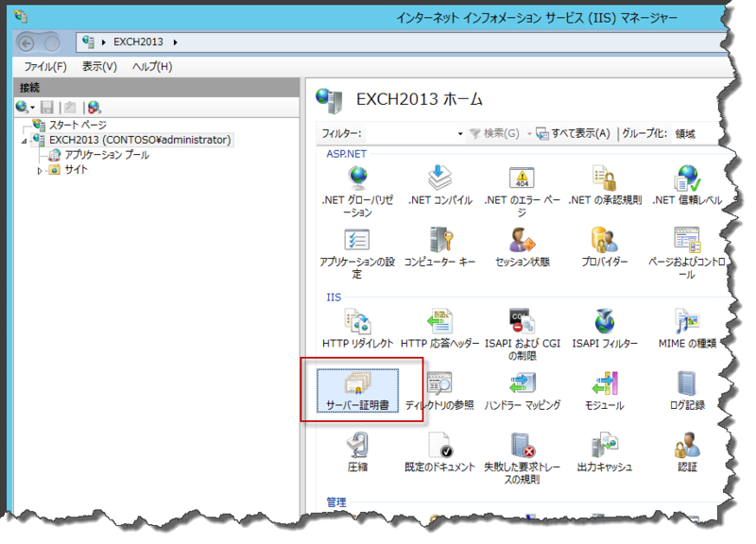The height and width of the screenshot is (544, 756).
Task: Open the 既定のドキュメント feature
Action: click(439, 452)
